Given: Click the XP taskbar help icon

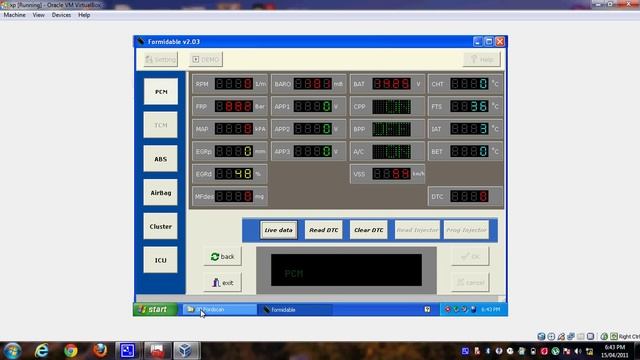Looking at the screenshot, I should click(x=427, y=309).
